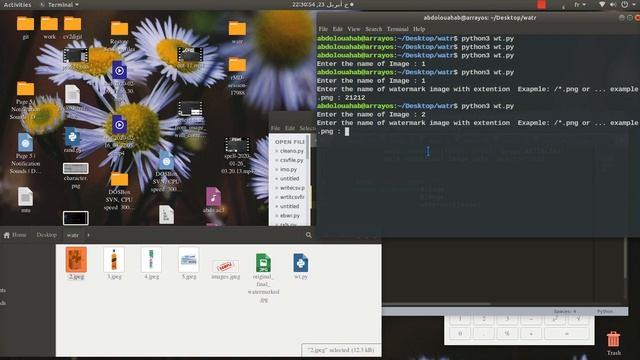The width and height of the screenshot is (640, 360).
Task: Change indentation via Spaces: 4 in editor status bar
Action: coord(565,311)
